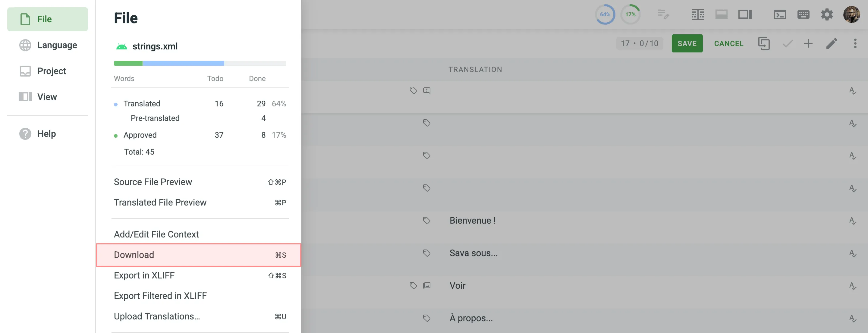Open the editor settings gear icon
This screenshot has width=868, height=333.
827,14
